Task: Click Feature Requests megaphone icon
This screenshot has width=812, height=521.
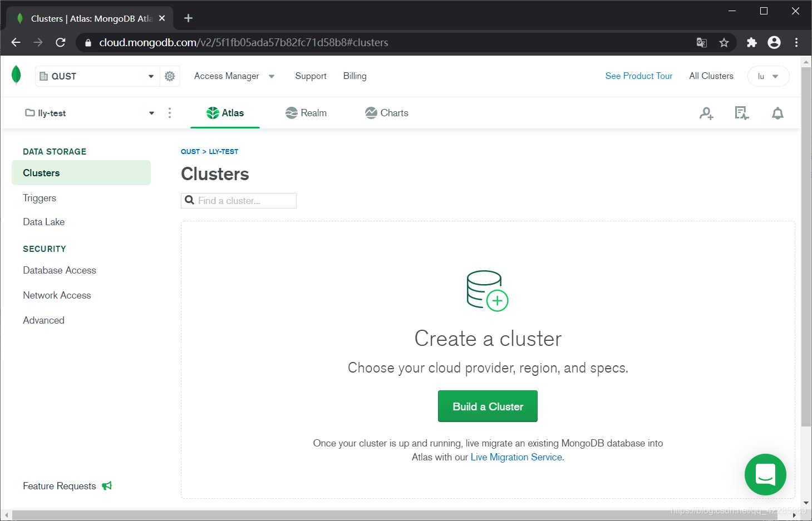Action: click(x=107, y=486)
